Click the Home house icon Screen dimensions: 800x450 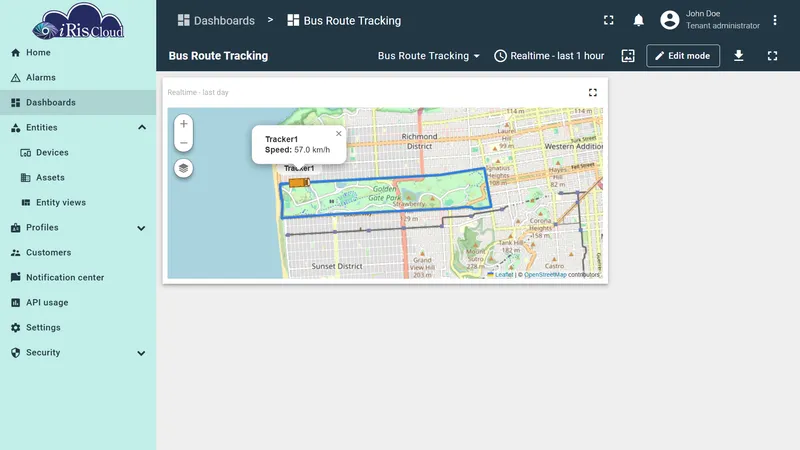pos(15,53)
